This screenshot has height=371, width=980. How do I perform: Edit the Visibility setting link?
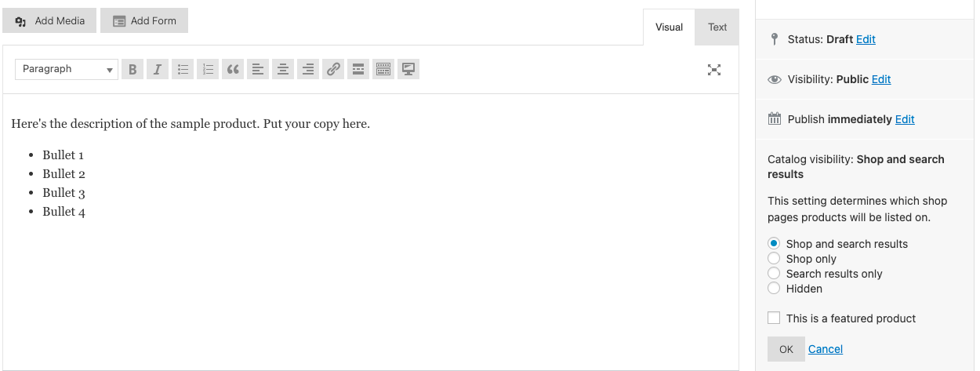(x=881, y=79)
